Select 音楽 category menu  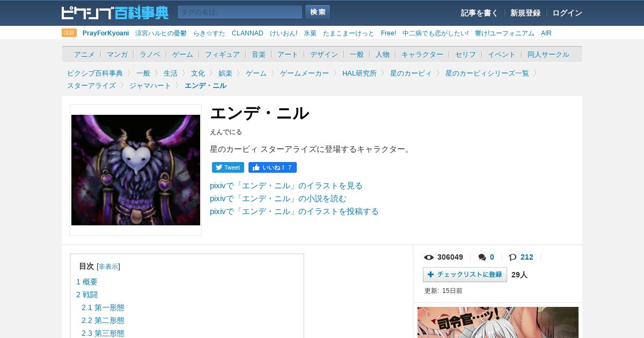click(259, 54)
